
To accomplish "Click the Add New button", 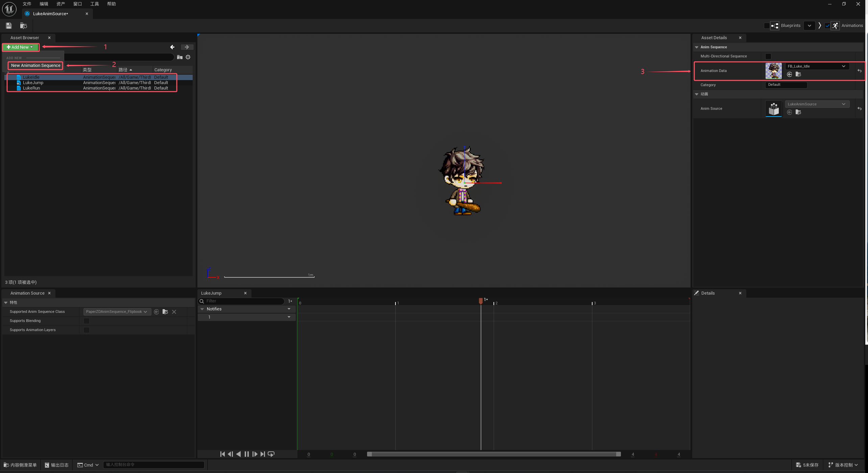I will pos(20,47).
